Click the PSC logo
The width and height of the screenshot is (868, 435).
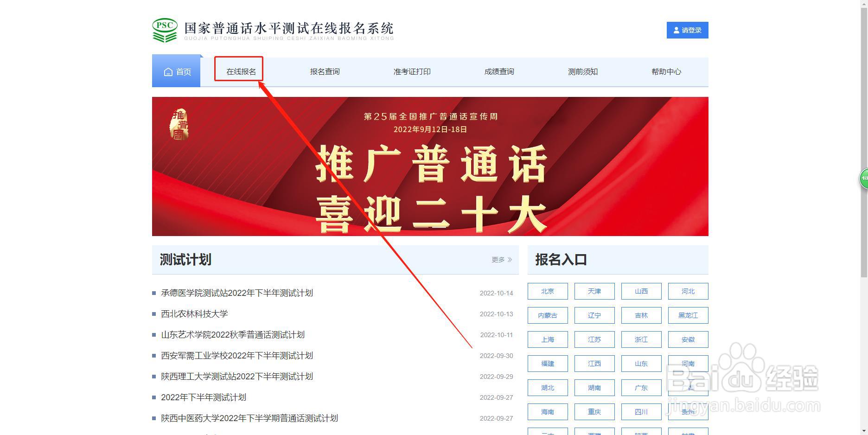coord(165,31)
